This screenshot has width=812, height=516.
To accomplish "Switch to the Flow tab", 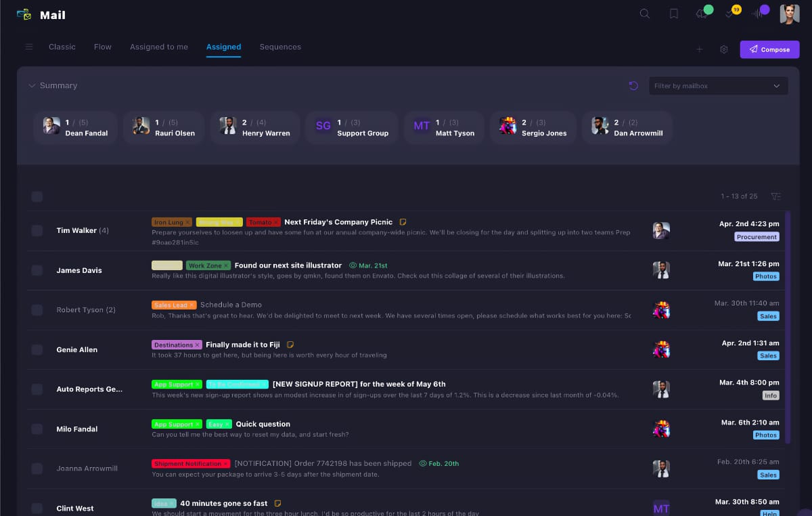I will pos(103,47).
